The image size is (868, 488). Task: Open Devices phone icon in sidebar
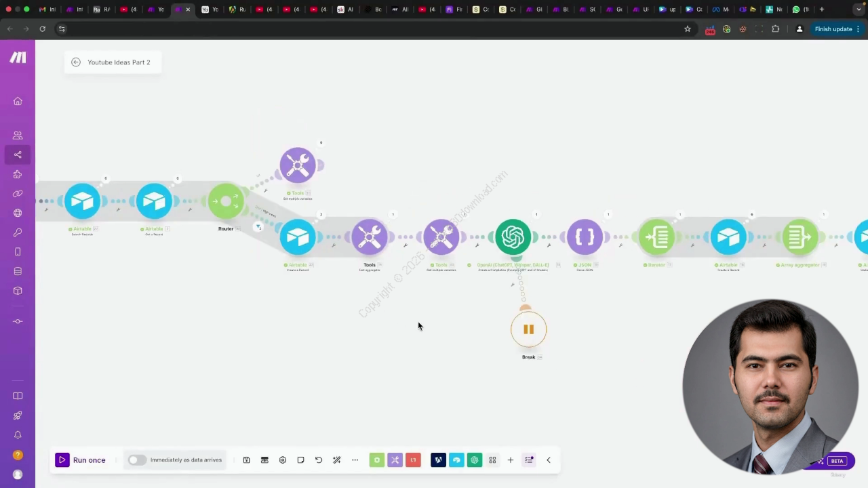point(18,252)
